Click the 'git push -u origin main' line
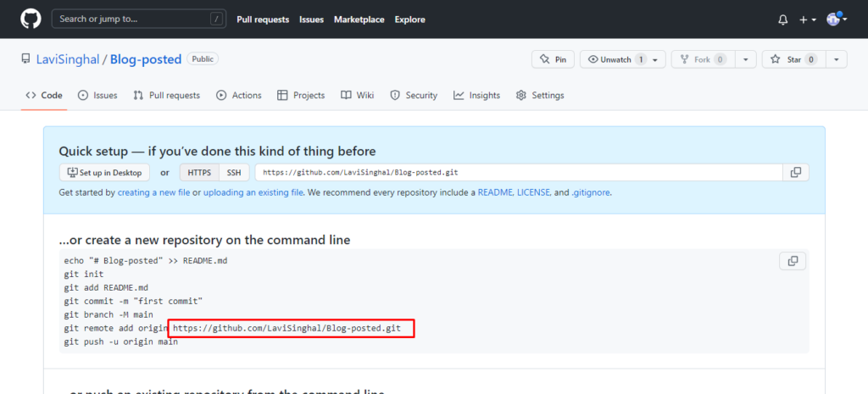868x394 pixels. click(x=121, y=342)
